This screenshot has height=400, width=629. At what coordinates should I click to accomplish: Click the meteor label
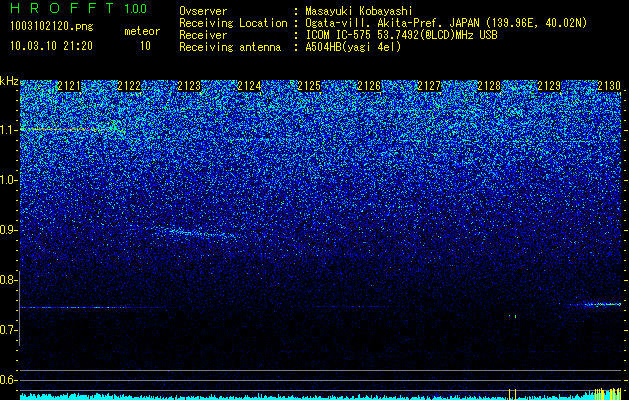(x=142, y=31)
